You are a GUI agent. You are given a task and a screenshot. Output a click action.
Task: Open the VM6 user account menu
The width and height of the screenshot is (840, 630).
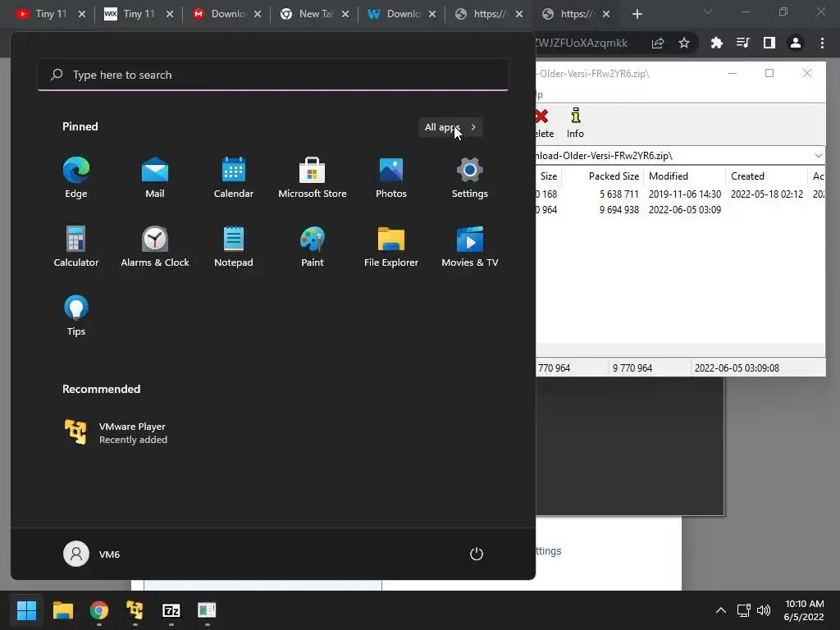92,554
